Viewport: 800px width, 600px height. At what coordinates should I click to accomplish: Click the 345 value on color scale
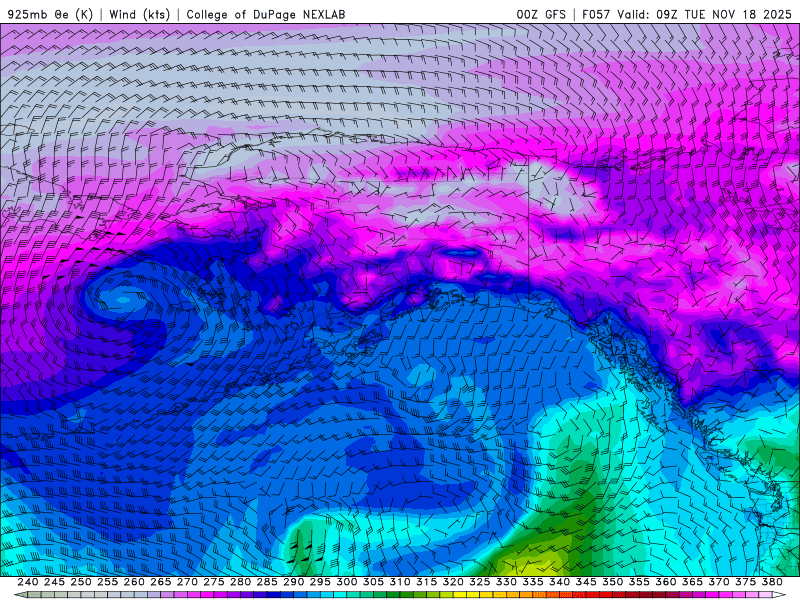tap(586, 582)
